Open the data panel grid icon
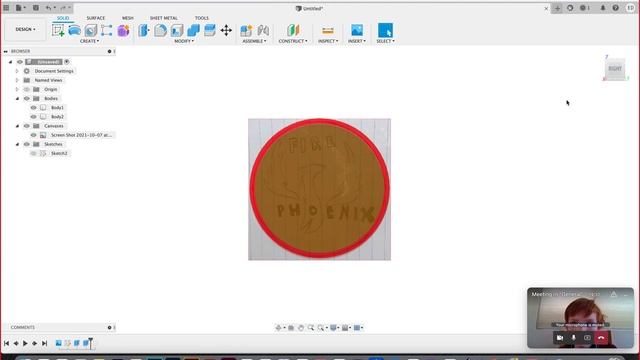Viewport: 640px width, 360px height. (x=6, y=8)
